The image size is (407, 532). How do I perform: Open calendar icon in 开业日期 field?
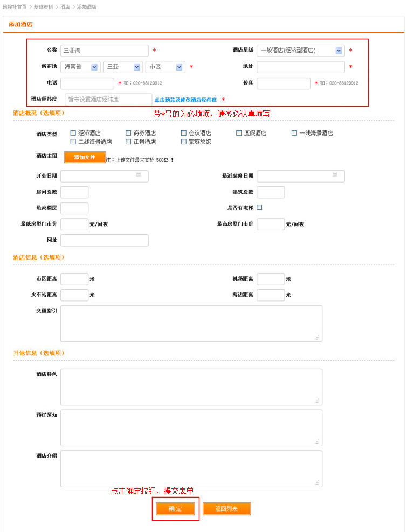point(139,175)
